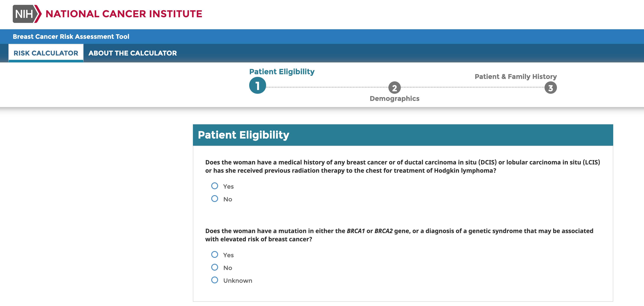Choose Yes for BRCA gene mutation question
The image size is (644, 306).
pyautogui.click(x=214, y=255)
